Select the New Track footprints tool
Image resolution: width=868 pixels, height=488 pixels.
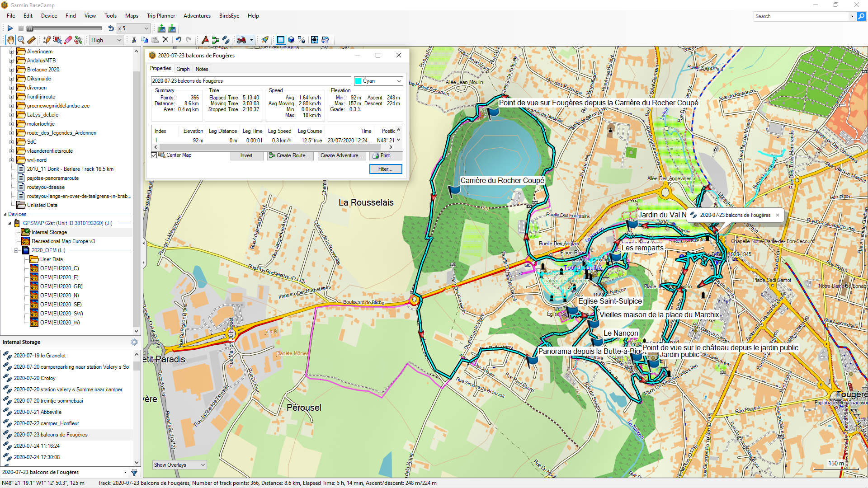click(x=226, y=40)
